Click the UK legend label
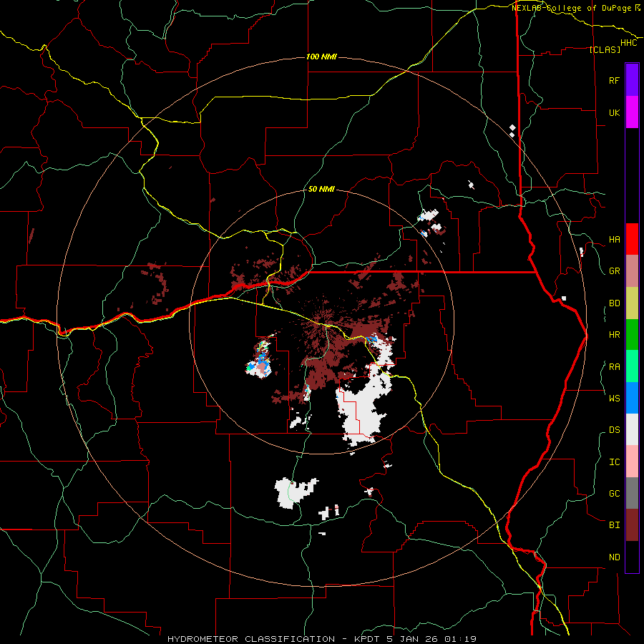 tap(614, 112)
